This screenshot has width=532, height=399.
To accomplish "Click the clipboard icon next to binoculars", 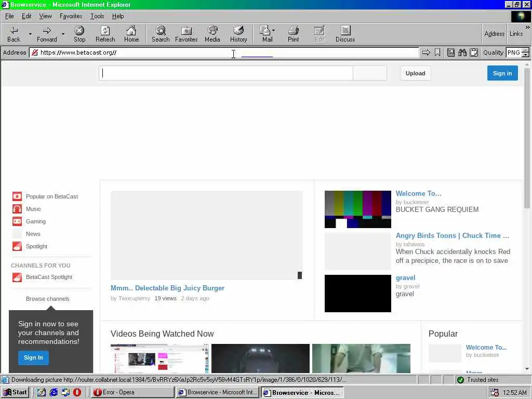I will click(x=474, y=52).
